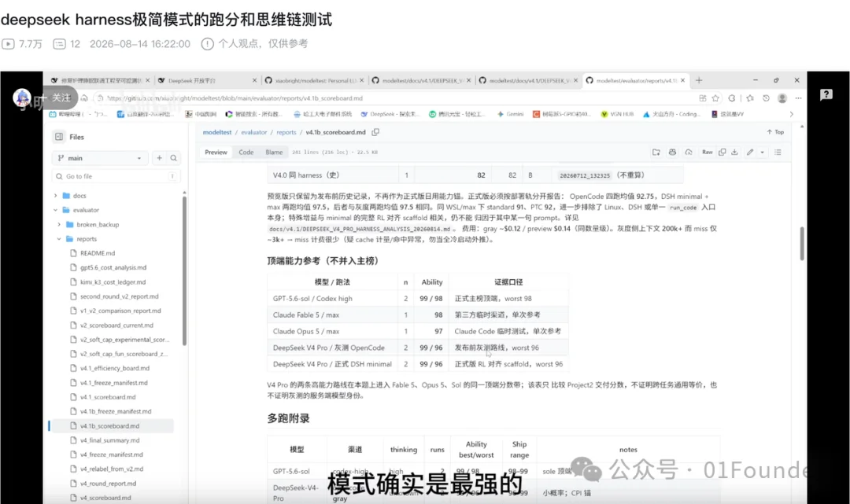
Task: Open v4.1_freeze_manifest.md file
Action: tap(114, 383)
